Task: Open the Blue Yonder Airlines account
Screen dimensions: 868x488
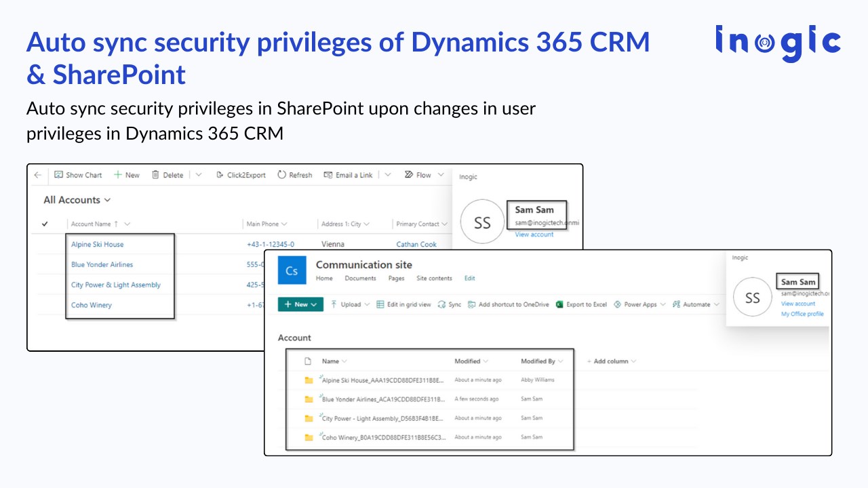Action: click(x=102, y=264)
